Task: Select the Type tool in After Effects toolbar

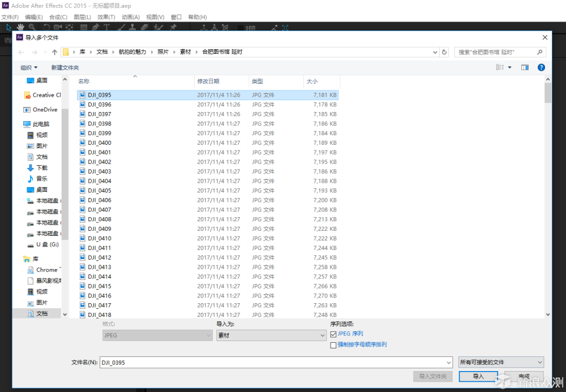Action: coord(106,27)
